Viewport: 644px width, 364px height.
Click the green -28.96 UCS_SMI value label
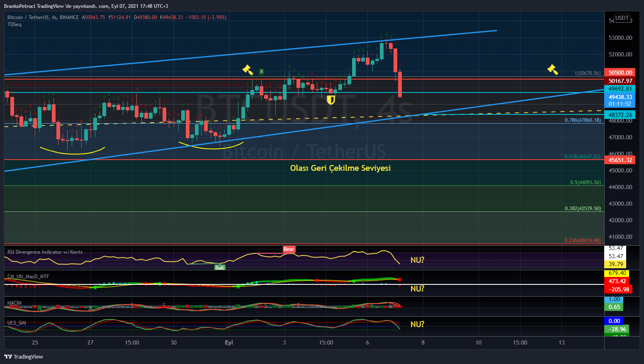(x=617, y=329)
